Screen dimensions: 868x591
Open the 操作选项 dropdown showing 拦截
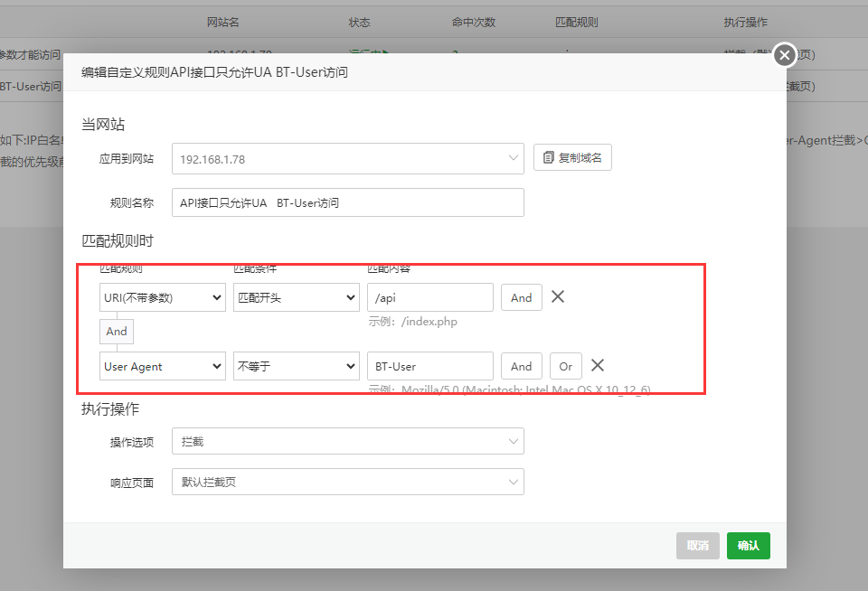click(x=347, y=441)
